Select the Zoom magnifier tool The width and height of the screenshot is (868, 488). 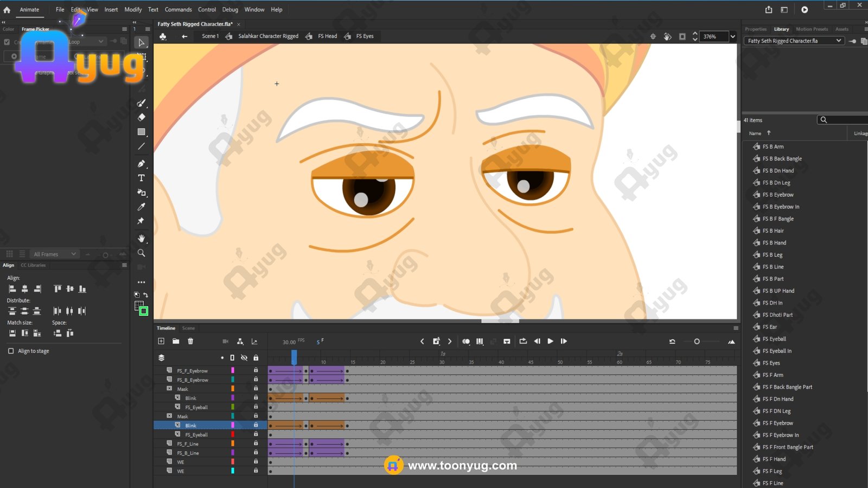[142, 253]
